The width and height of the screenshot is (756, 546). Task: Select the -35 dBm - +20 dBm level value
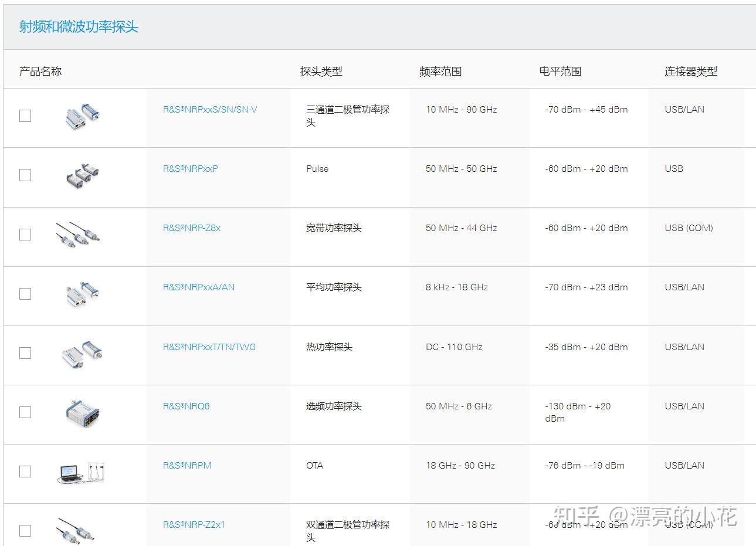(587, 347)
